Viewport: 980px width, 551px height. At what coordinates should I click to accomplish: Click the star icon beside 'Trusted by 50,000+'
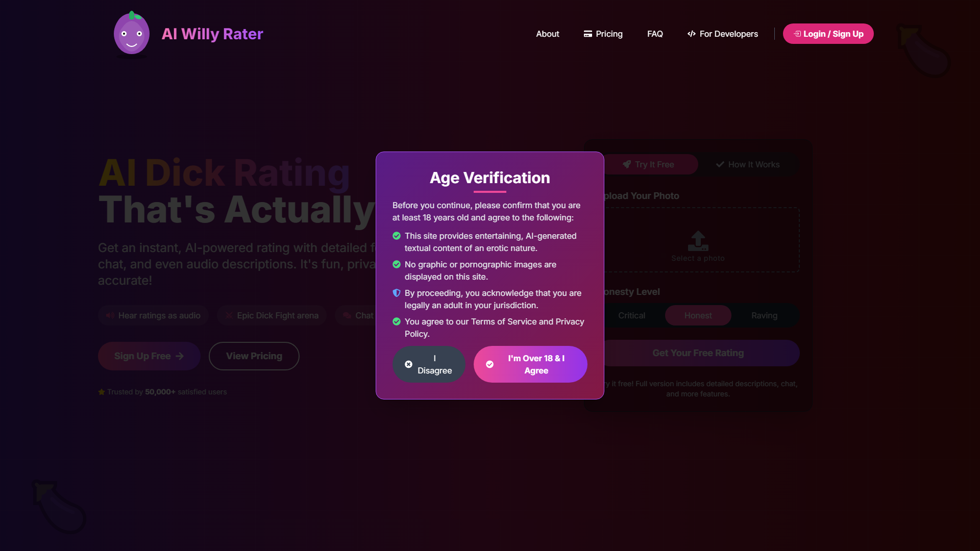101,392
